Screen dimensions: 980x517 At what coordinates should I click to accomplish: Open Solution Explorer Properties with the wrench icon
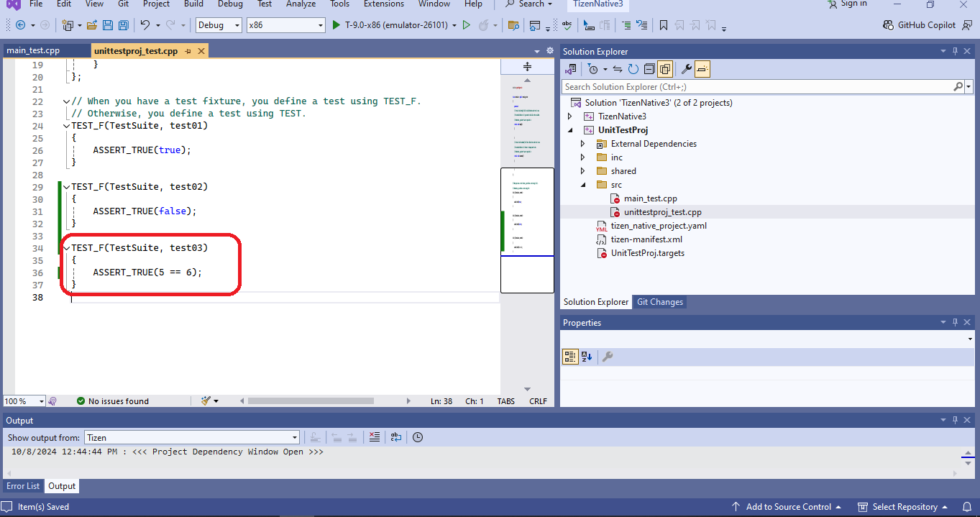684,68
